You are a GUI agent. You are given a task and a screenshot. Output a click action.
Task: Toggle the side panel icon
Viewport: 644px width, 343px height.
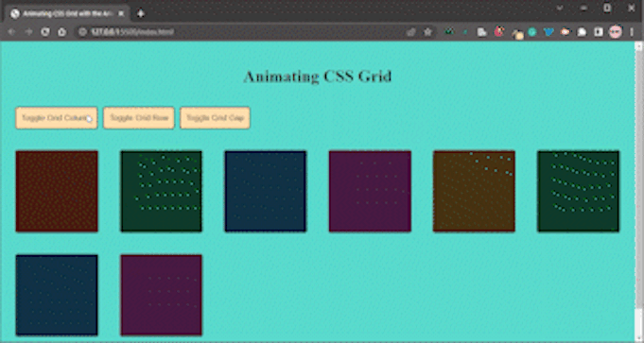point(599,31)
